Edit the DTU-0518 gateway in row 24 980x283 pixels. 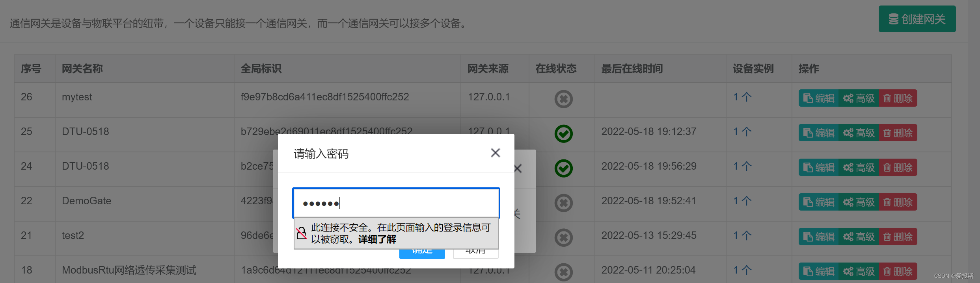click(x=819, y=167)
